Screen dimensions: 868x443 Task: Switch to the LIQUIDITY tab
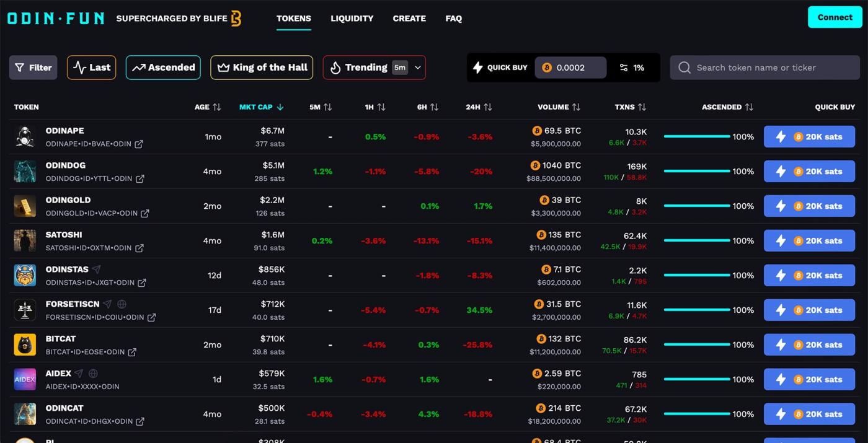(x=352, y=19)
